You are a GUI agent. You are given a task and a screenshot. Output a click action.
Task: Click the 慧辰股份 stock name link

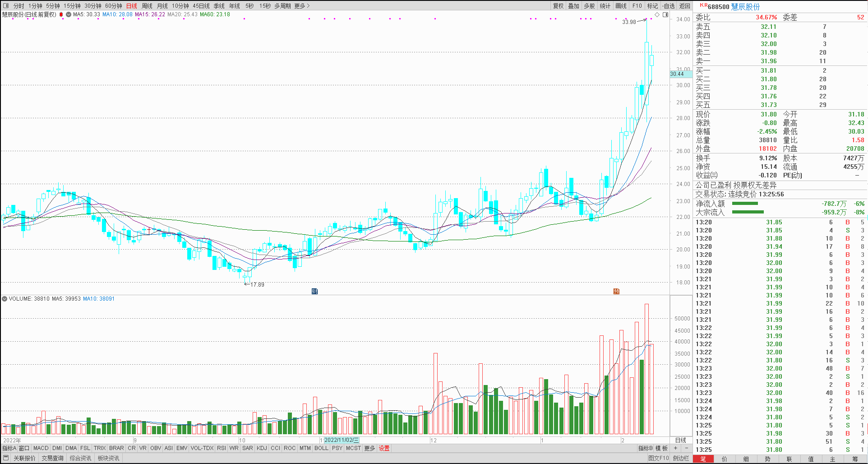point(745,7)
